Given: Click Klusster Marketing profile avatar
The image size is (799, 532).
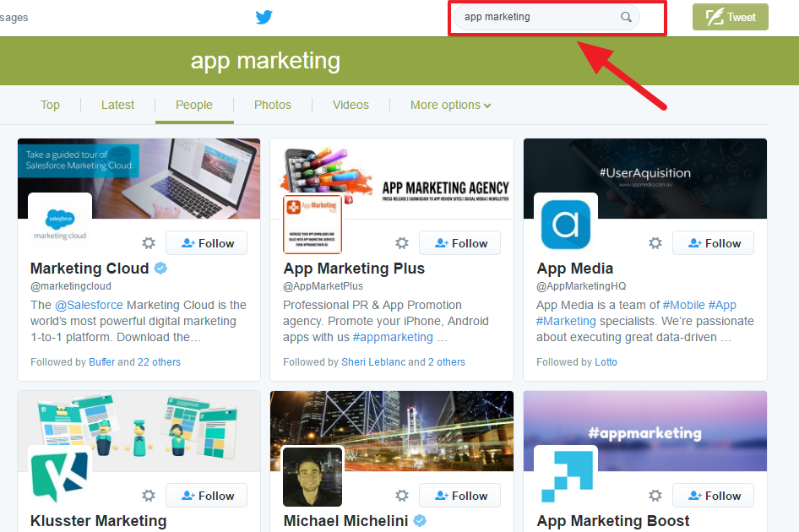Looking at the screenshot, I should (60, 476).
